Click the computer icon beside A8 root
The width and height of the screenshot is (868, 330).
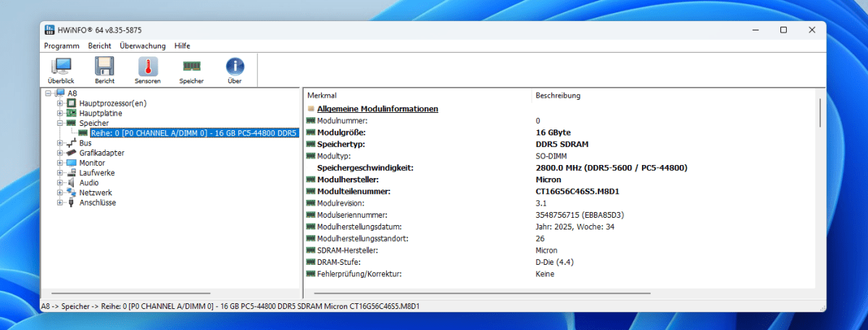(59, 93)
